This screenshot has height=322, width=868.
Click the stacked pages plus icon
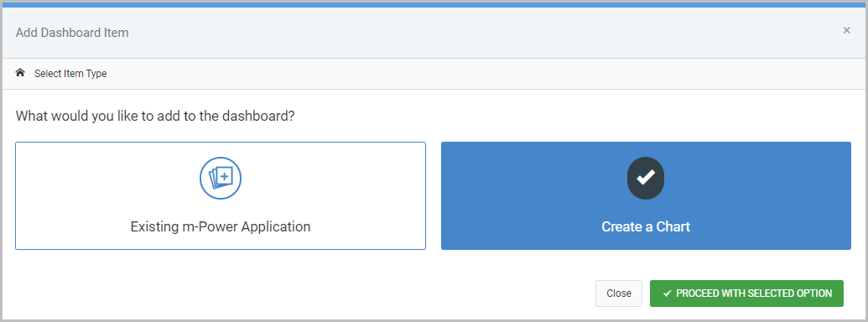(221, 178)
